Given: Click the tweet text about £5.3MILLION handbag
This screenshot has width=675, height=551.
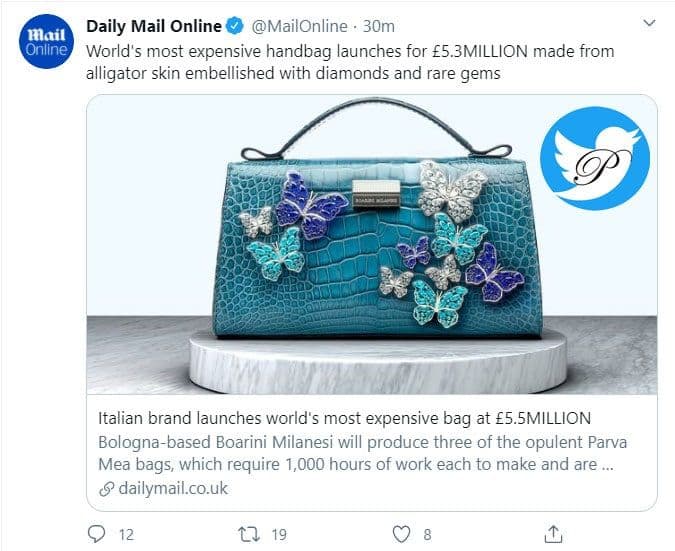Looking at the screenshot, I should (350, 60).
